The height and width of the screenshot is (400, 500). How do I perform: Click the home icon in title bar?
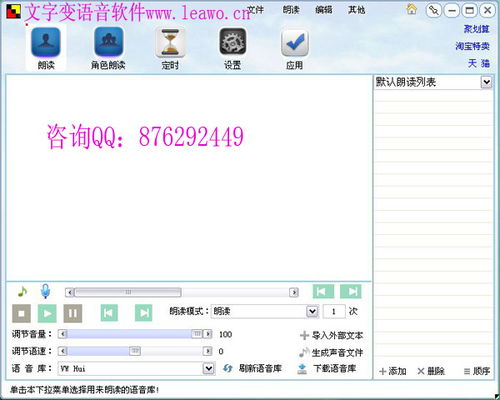412,9
